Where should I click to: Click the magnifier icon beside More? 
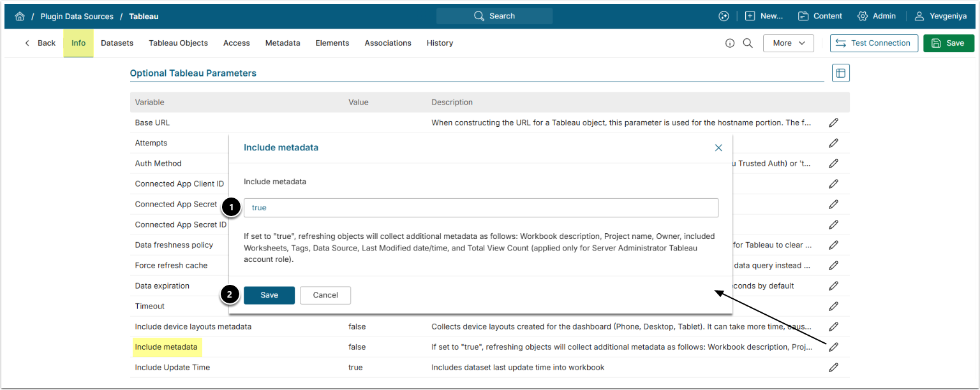click(748, 43)
